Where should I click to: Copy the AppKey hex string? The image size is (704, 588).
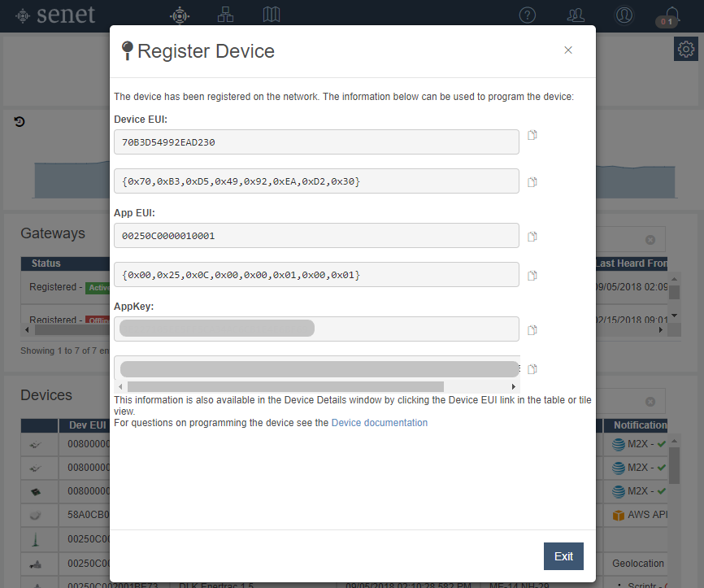pos(532,330)
